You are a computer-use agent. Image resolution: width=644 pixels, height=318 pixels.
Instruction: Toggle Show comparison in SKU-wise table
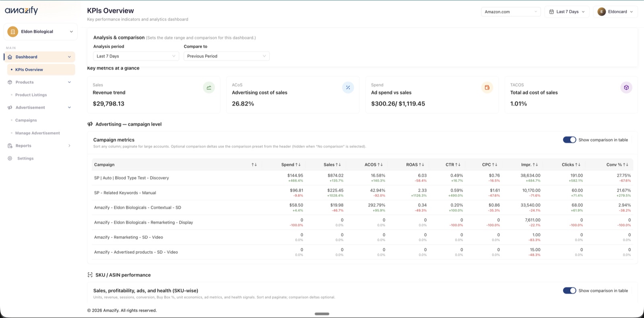570,291
